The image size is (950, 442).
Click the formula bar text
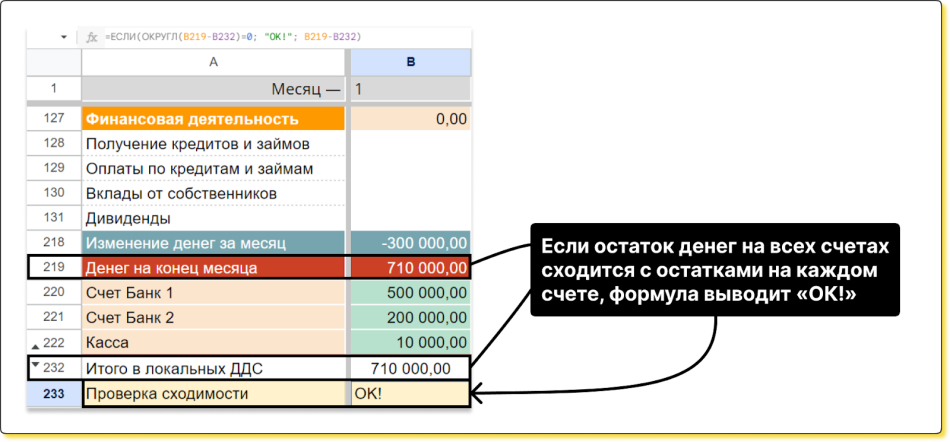232,37
